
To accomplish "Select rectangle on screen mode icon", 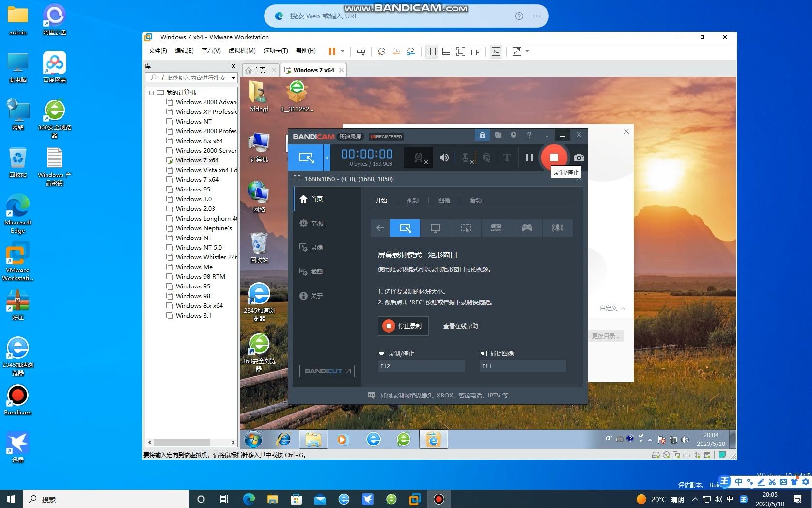I will [x=405, y=228].
